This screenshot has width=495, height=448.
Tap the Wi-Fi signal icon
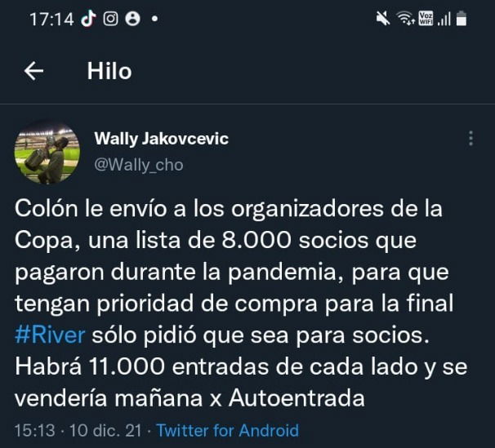point(406,18)
